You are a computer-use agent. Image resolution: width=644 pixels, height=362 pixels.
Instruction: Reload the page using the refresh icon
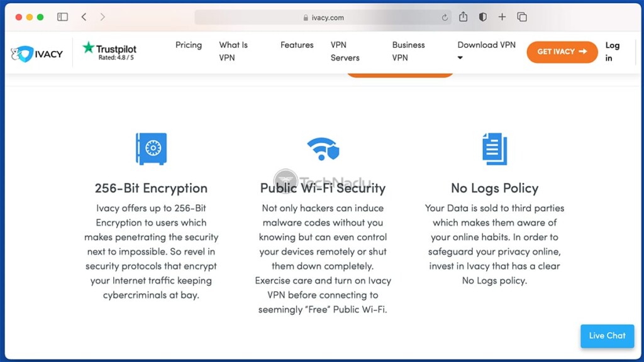pos(445,17)
